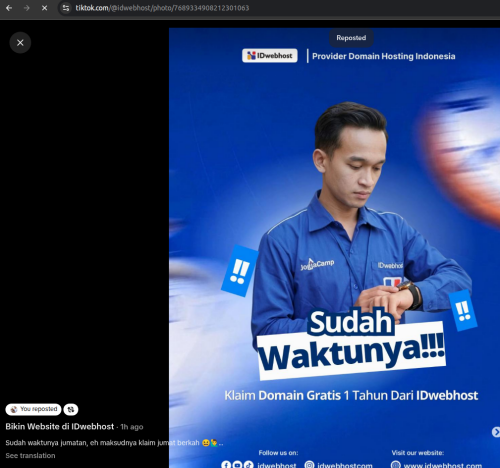500x468 pixels.
Task: Open the Bikin Website di IDwebhost profile name
Action: 60,427
